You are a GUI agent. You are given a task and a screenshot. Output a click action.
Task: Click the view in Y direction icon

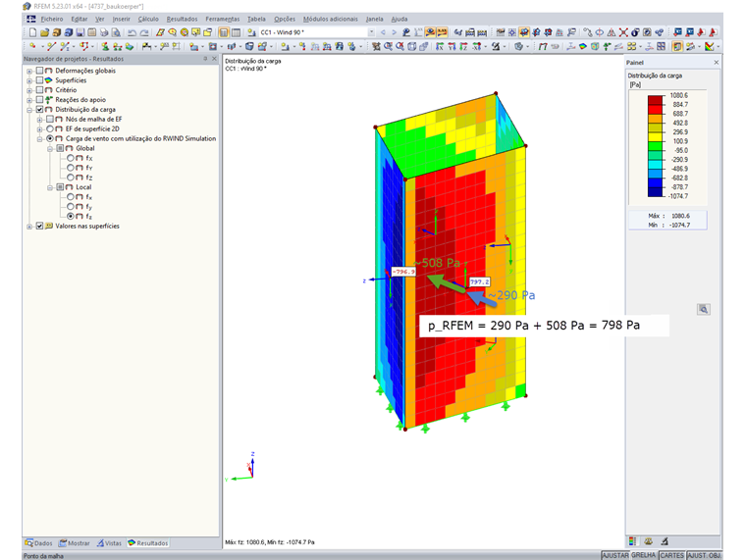pos(451,46)
